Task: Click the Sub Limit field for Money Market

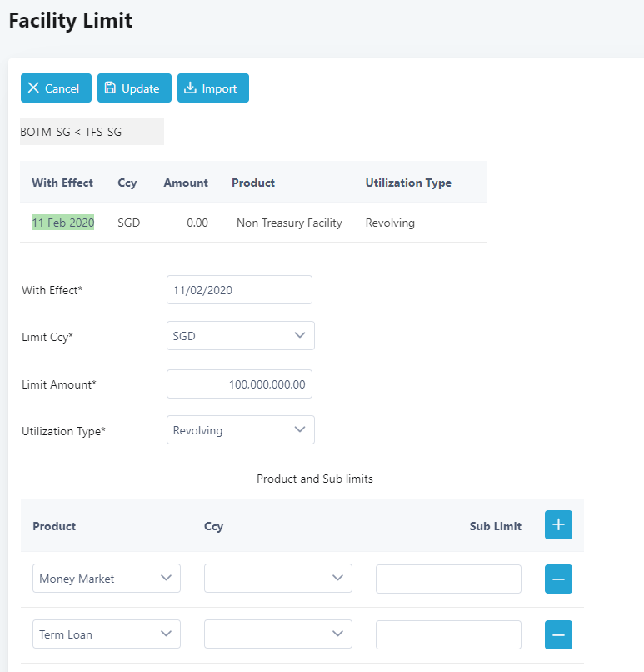Action: 448,579
